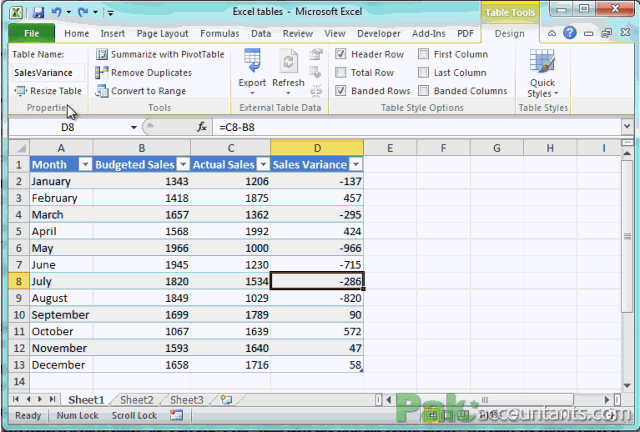
Task: Switch to the Data tab
Action: tap(261, 33)
